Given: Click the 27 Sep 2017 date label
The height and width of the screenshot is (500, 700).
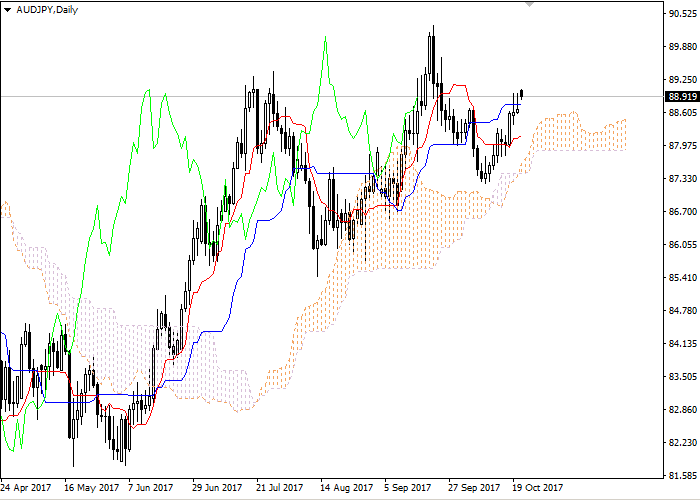Looking at the screenshot, I should [x=474, y=488].
